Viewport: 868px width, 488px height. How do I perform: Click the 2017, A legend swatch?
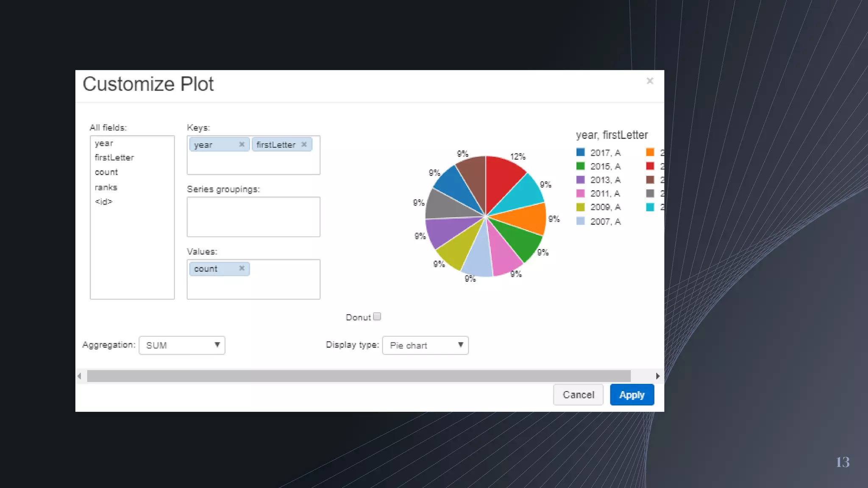point(581,152)
